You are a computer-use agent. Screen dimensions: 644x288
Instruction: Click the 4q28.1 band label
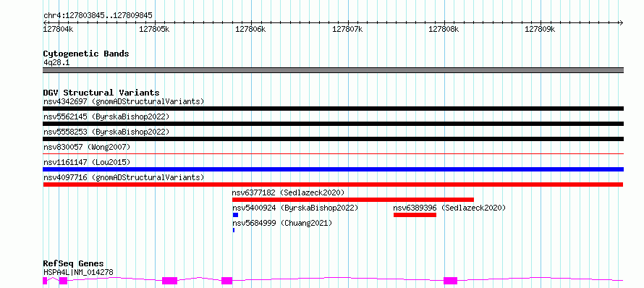point(56,62)
